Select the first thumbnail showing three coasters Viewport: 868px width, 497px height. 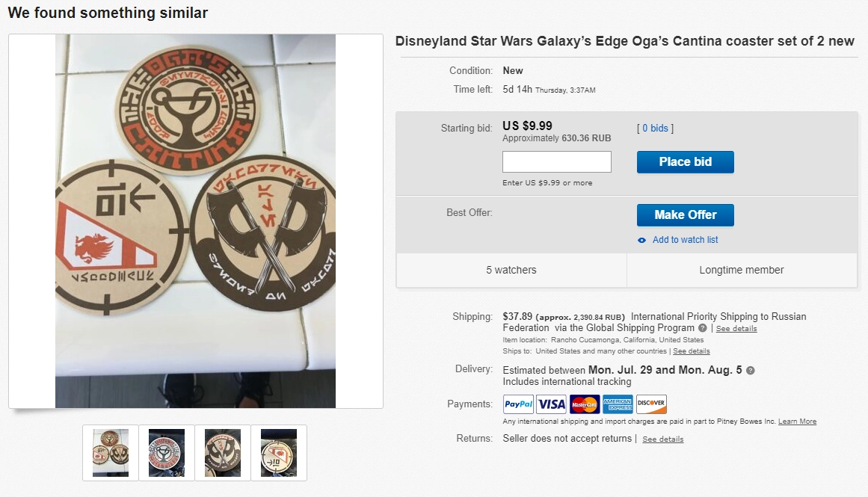[111, 453]
